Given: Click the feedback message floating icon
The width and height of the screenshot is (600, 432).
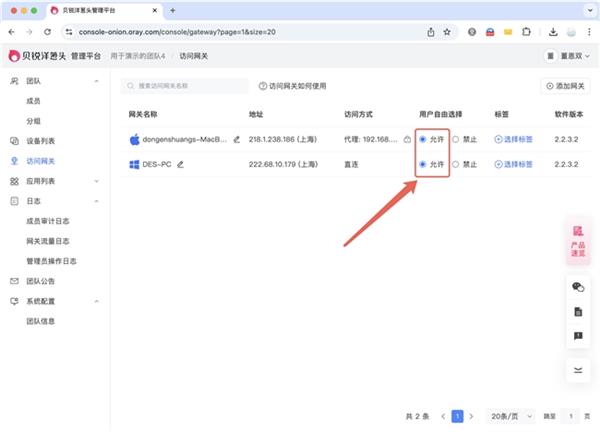Looking at the screenshot, I should 577,337.
